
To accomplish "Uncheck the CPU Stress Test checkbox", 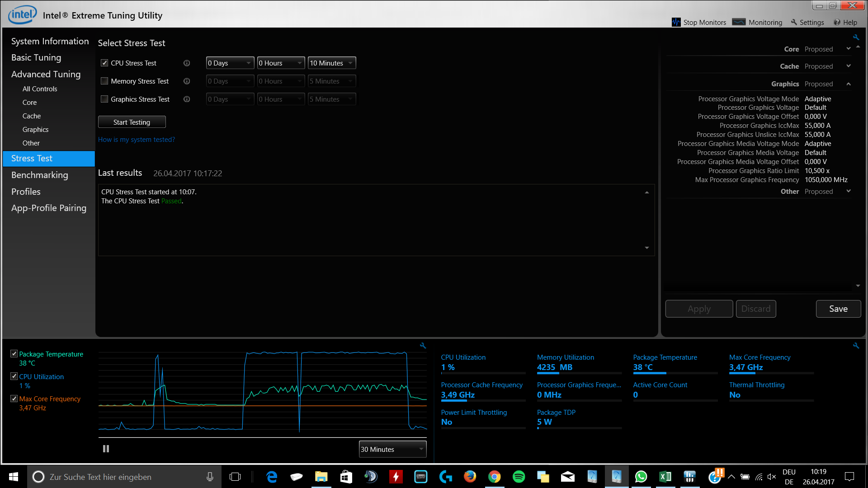I will coord(104,63).
